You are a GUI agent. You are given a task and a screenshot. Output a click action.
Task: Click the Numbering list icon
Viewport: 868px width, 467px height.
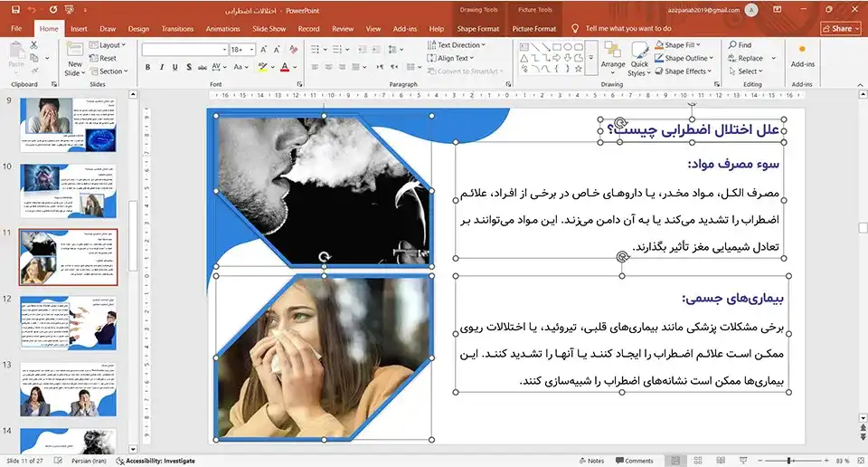tap(337, 49)
